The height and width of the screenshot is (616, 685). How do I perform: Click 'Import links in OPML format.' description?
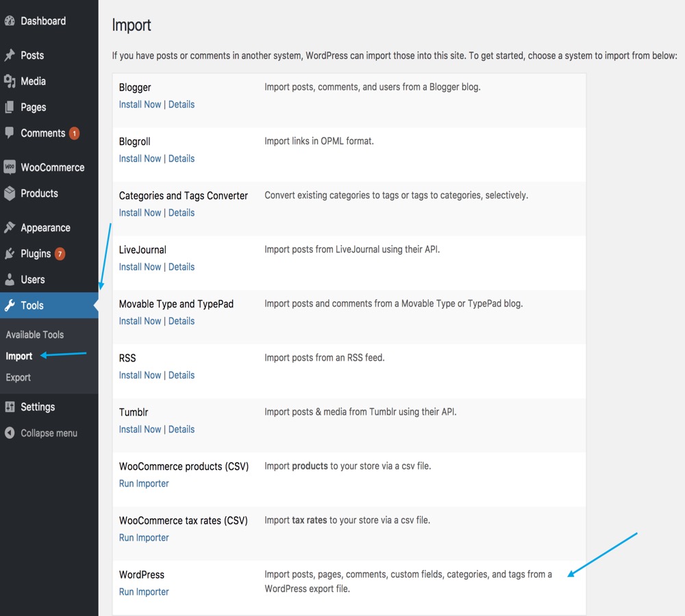click(319, 141)
